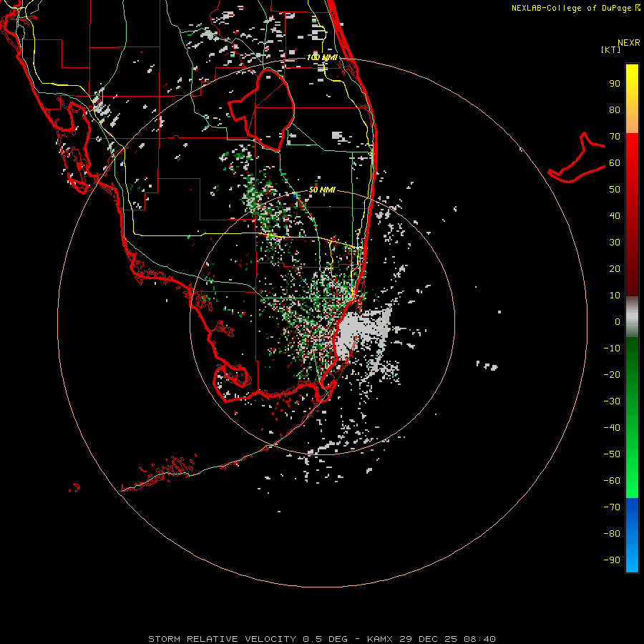Click the -70 value on the velocity scale
Screen dimensions: 644x644
612,507
